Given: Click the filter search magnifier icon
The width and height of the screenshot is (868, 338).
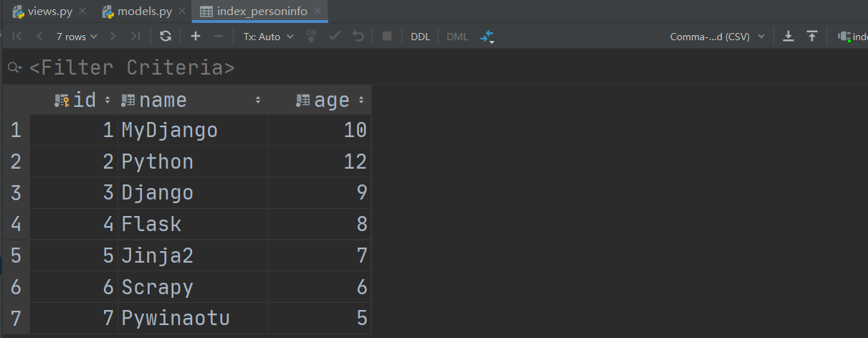Looking at the screenshot, I should pos(14,67).
